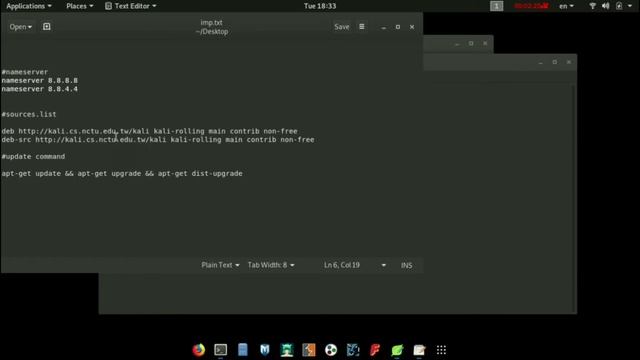Click the #nameserver comment line
The image size is (640, 360).
[25, 72]
